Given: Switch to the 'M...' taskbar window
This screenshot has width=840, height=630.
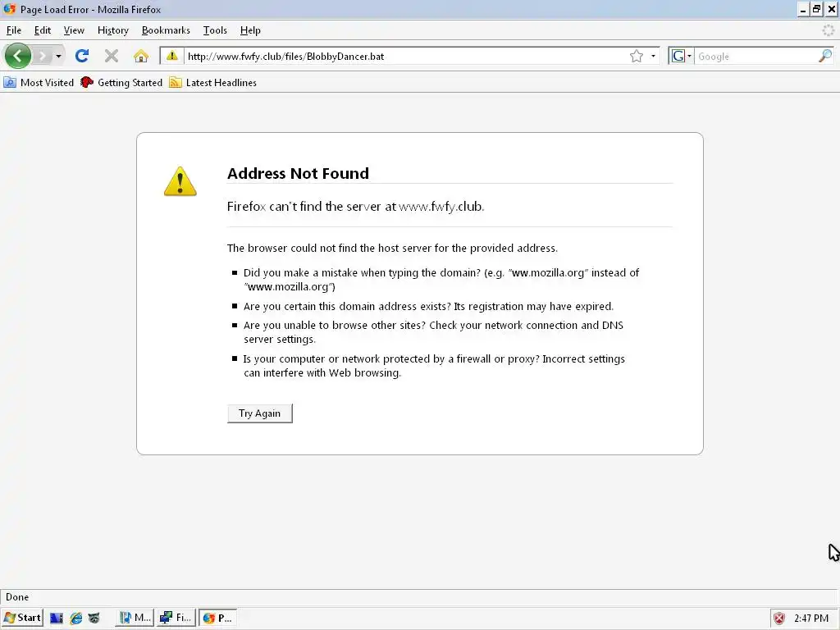Looking at the screenshot, I should pos(135,618).
